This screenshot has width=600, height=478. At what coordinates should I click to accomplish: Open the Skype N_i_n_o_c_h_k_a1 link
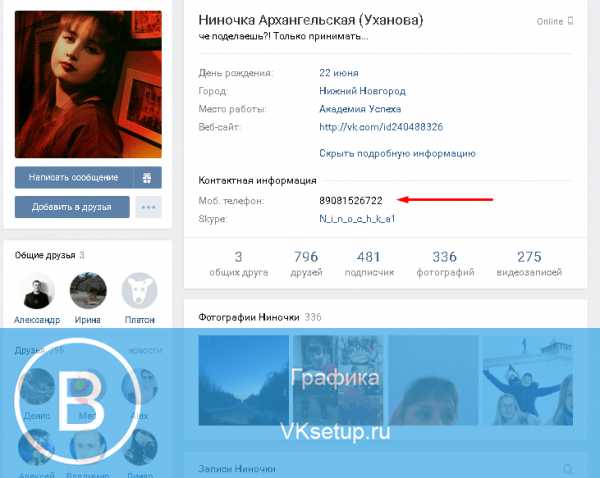357,219
